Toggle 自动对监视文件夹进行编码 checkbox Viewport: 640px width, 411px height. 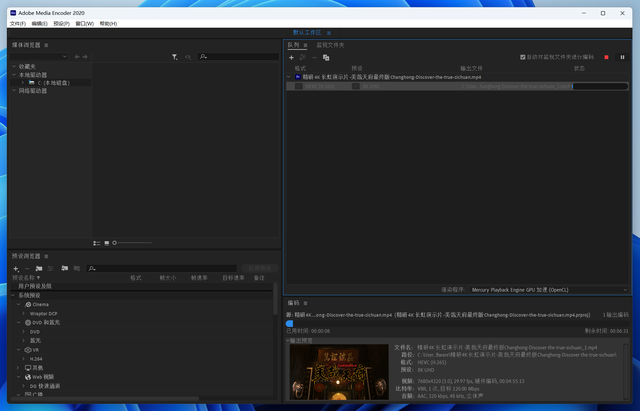coord(522,57)
